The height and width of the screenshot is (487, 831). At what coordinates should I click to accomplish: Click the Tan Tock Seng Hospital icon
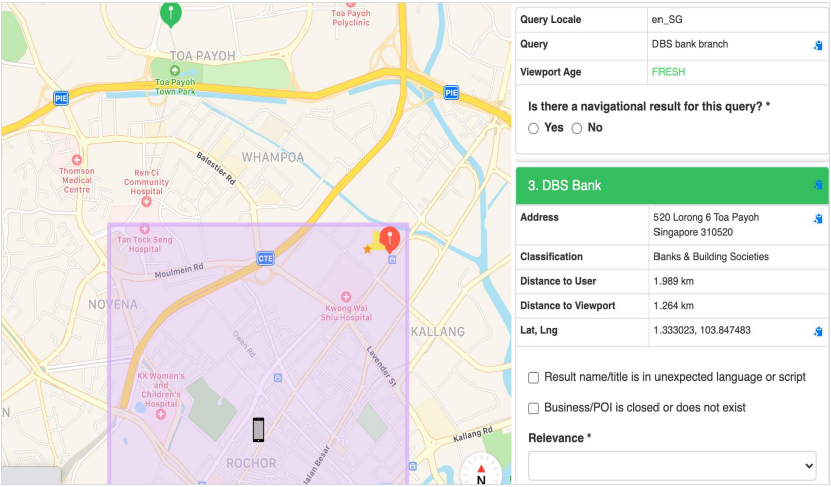145,228
